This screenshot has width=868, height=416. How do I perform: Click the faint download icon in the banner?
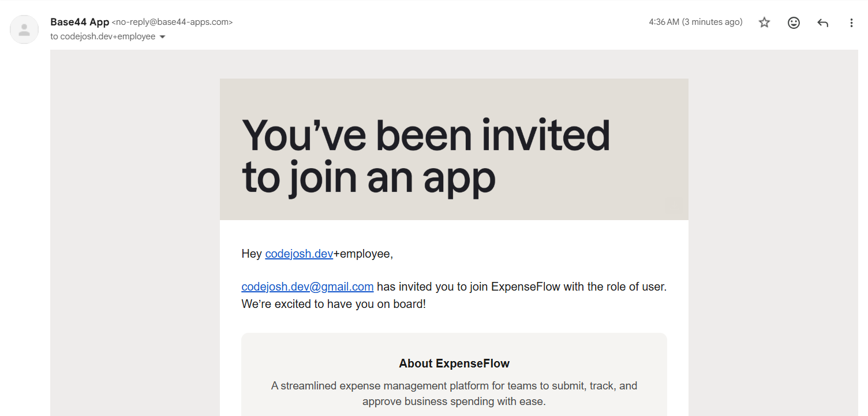pyautogui.click(x=673, y=206)
